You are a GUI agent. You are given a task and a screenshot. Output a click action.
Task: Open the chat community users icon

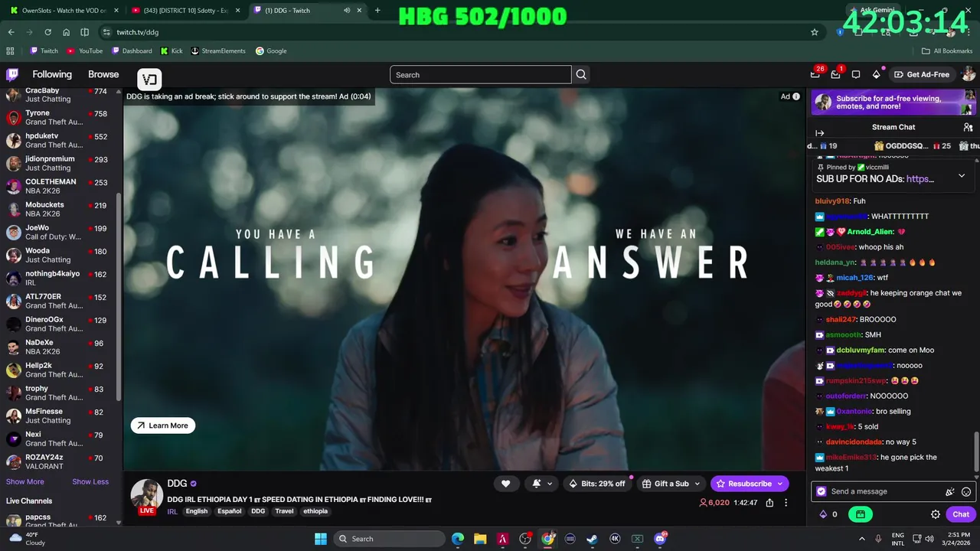click(968, 127)
